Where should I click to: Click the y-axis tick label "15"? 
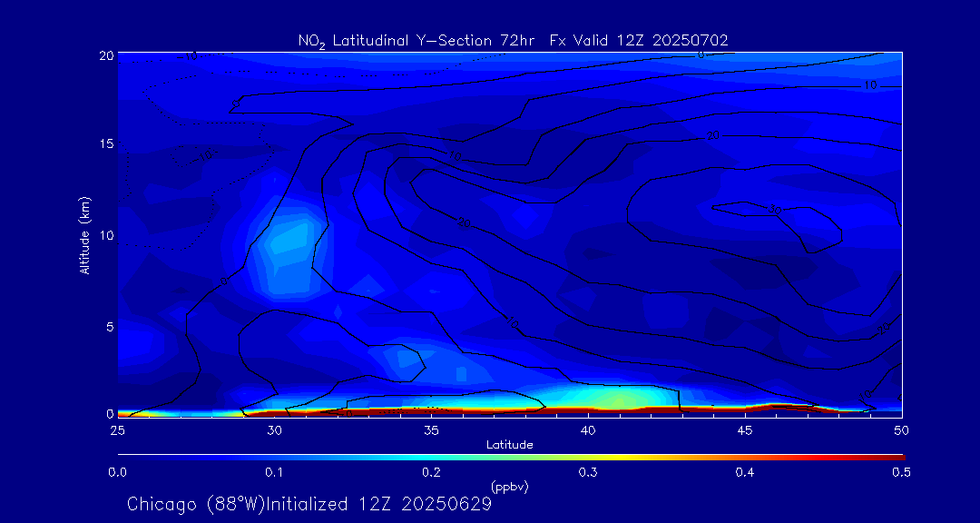107,143
